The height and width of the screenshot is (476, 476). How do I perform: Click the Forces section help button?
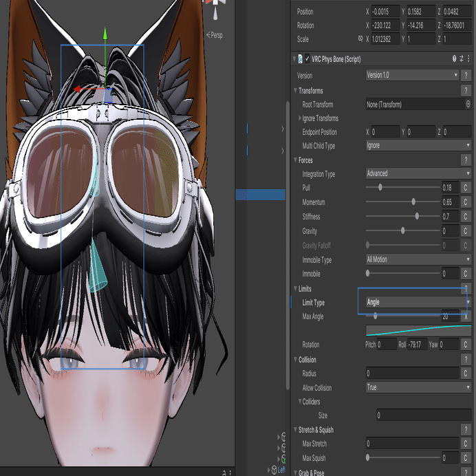(466, 160)
